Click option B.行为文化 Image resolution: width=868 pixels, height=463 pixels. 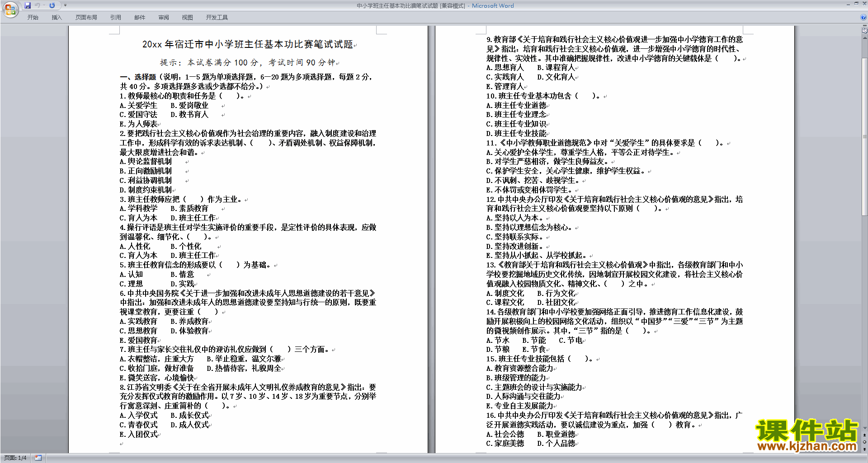coord(556,293)
